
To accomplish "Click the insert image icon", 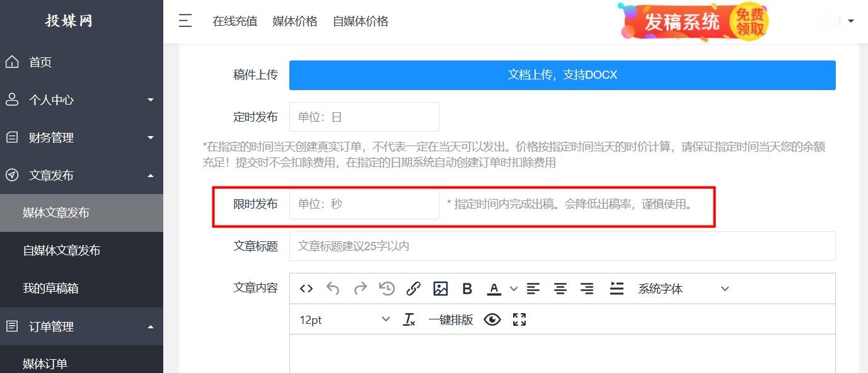I will [440, 289].
